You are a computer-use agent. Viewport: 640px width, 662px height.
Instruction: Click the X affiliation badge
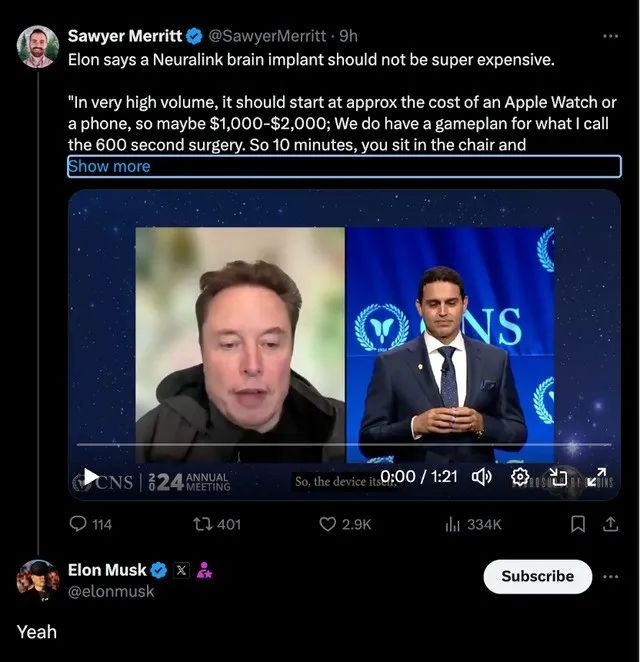[181, 571]
